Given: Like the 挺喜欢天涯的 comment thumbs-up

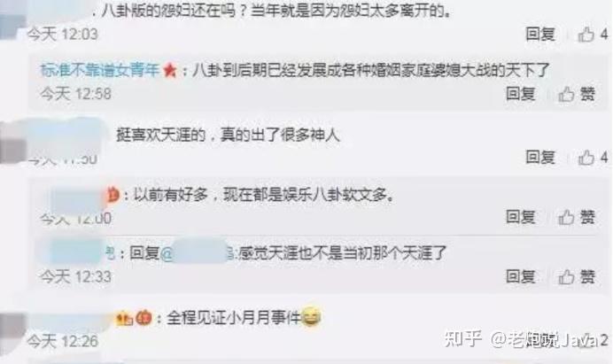Looking at the screenshot, I should point(586,158).
